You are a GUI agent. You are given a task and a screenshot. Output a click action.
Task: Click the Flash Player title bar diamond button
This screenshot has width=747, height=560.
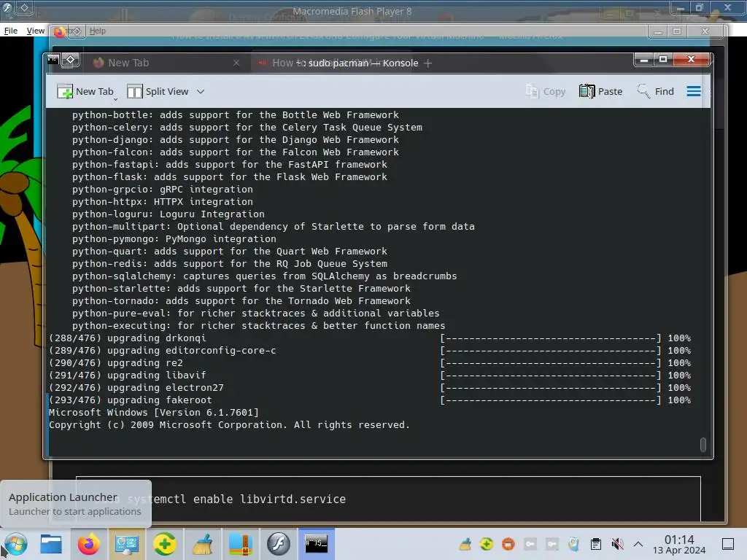tap(24, 8)
